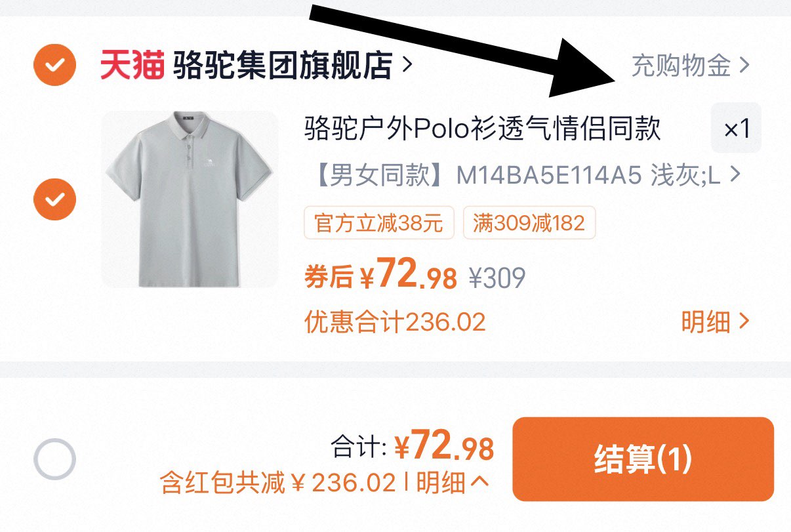Tick the select-all circle at bottom

click(55, 459)
